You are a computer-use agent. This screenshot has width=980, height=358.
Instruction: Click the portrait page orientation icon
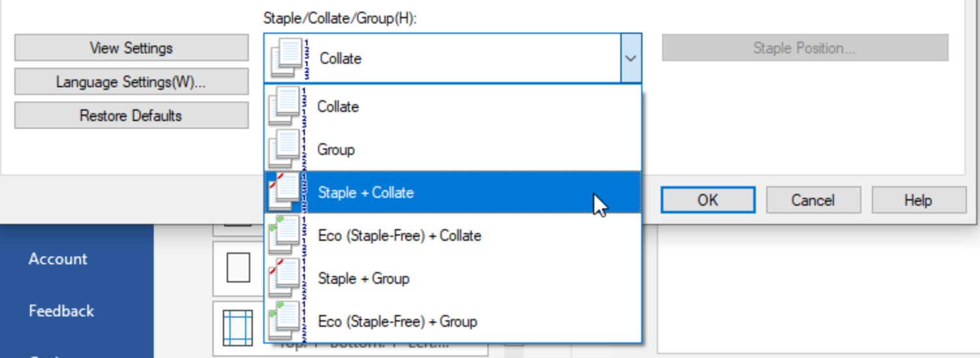point(238,268)
